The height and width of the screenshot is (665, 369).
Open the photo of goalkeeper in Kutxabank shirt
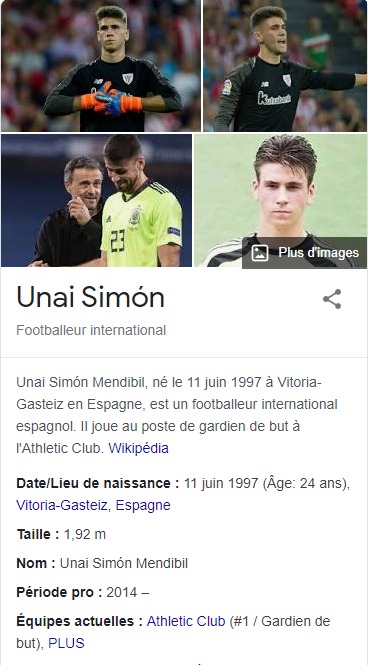(285, 66)
